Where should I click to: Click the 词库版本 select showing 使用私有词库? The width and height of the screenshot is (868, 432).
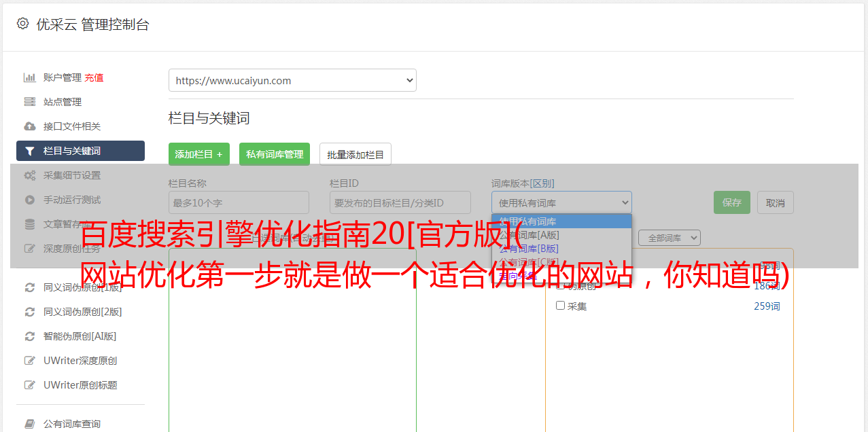point(561,202)
